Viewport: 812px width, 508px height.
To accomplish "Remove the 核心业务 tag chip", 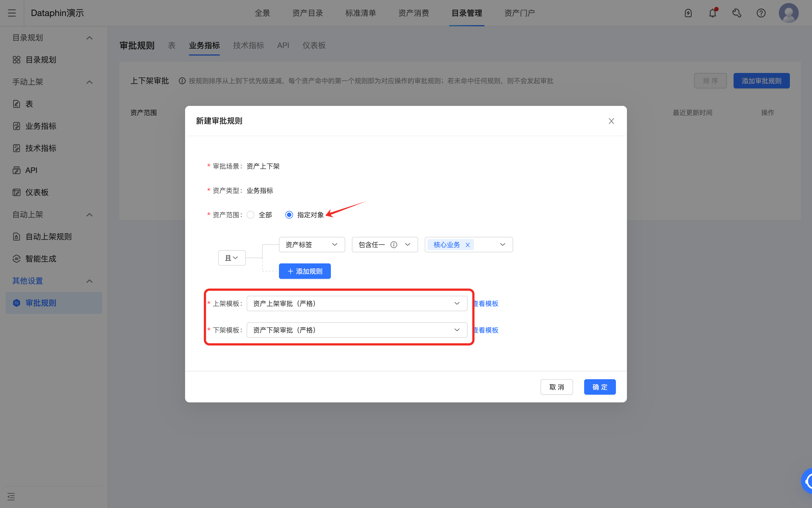I will (x=468, y=245).
